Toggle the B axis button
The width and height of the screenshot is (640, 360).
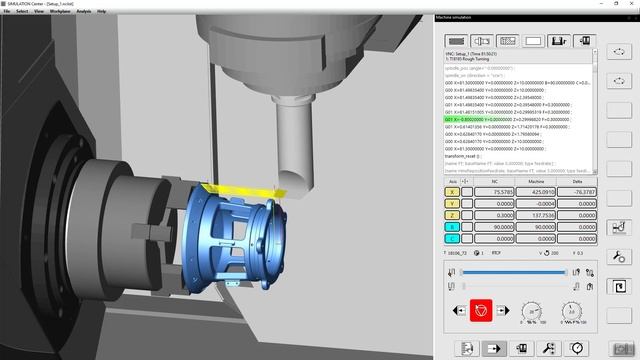pos(452,227)
